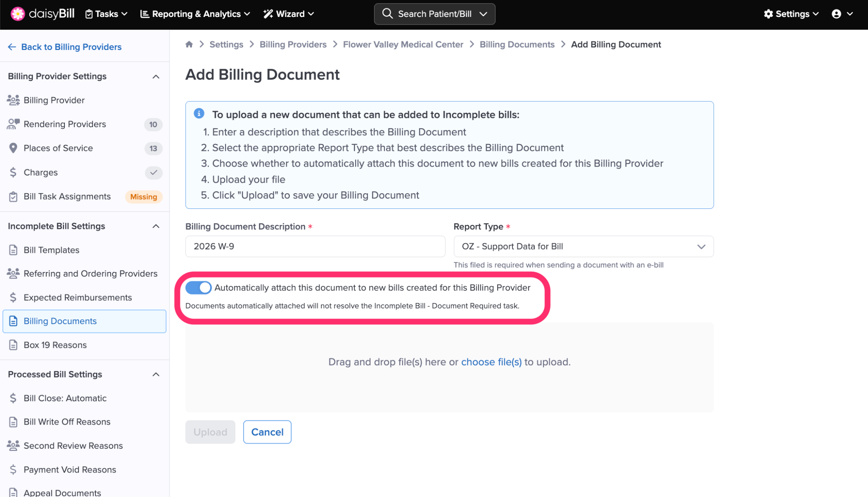Click the Places of Service pin icon
Image resolution: width=868 pixels, height=497 pixels.
13,148
